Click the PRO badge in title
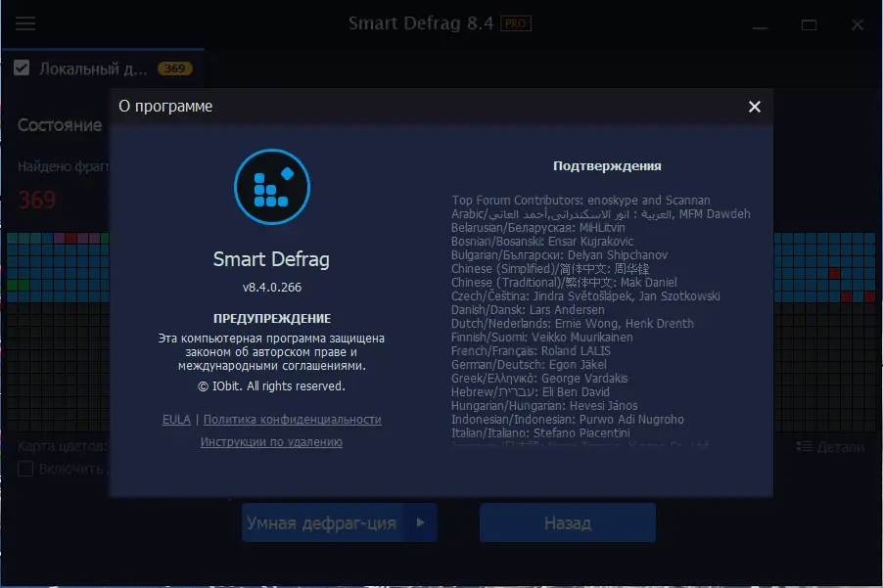 pos(515,23)
